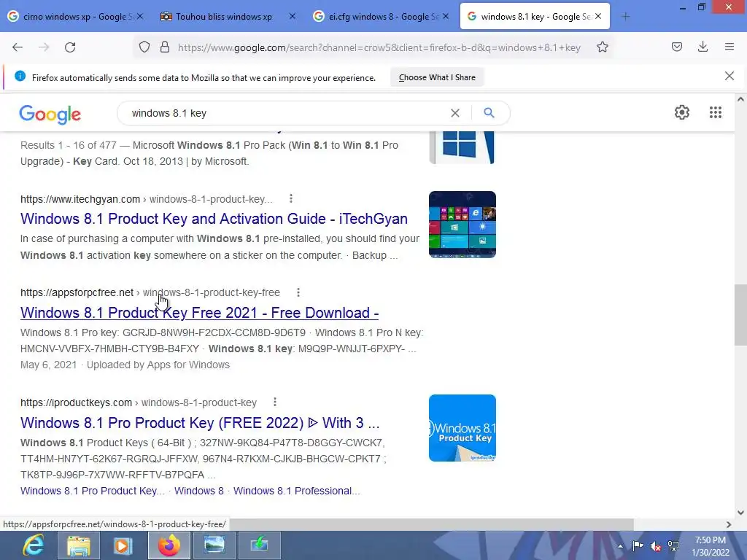
Task: Click the page scrollbar up arrow
Action: point(740,99)
